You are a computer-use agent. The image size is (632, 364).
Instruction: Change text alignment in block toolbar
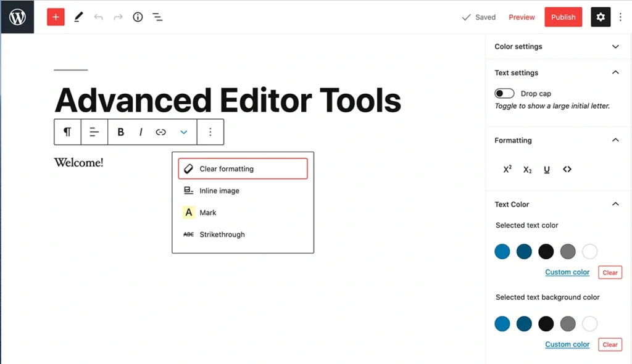pos(94,132)
